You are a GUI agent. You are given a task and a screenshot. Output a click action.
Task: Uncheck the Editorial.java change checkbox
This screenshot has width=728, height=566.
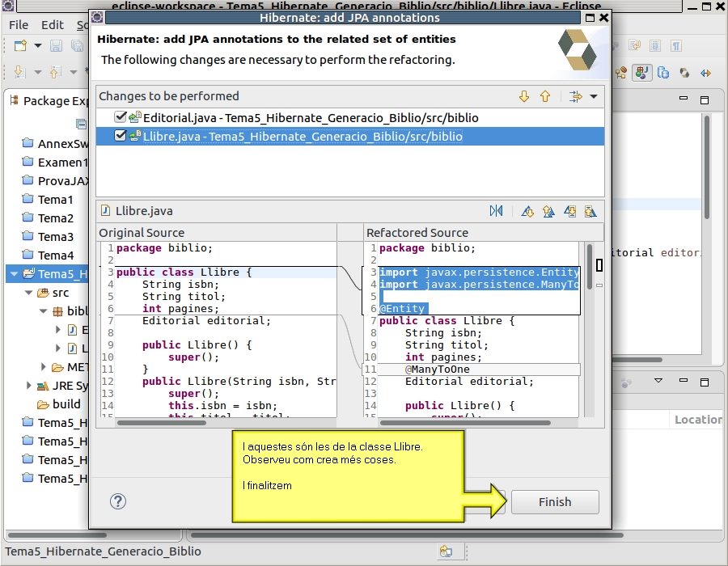tap(121, 117)
